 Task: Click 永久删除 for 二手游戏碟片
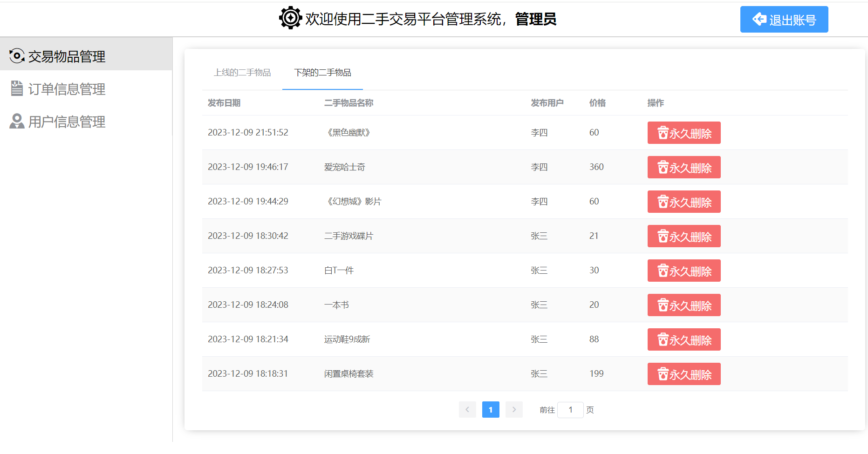click(x=684, y=236)
